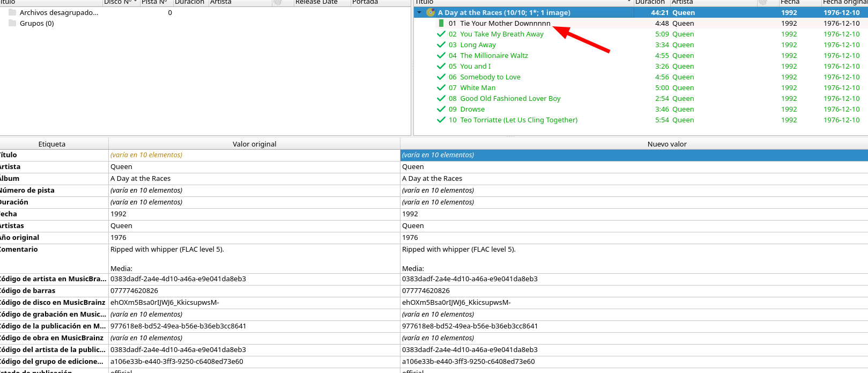868x373 pixels.
Task: Click the folder icon beside Archivos desagrupados
Action: (12, 12)
